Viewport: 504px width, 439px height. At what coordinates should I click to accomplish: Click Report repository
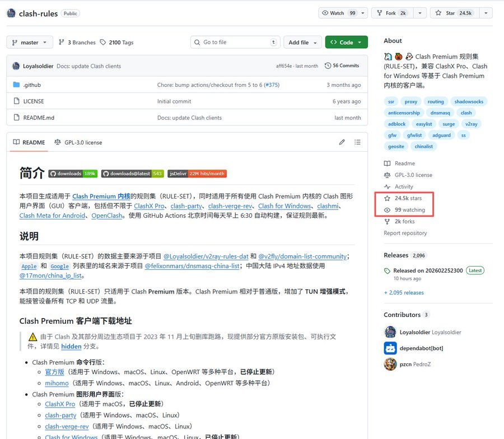(405, 233)
